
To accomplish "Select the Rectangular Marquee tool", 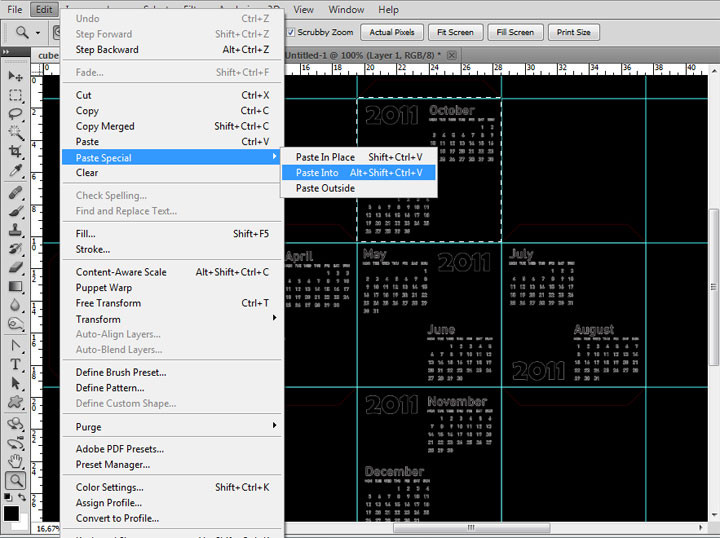I will (16, 96).
